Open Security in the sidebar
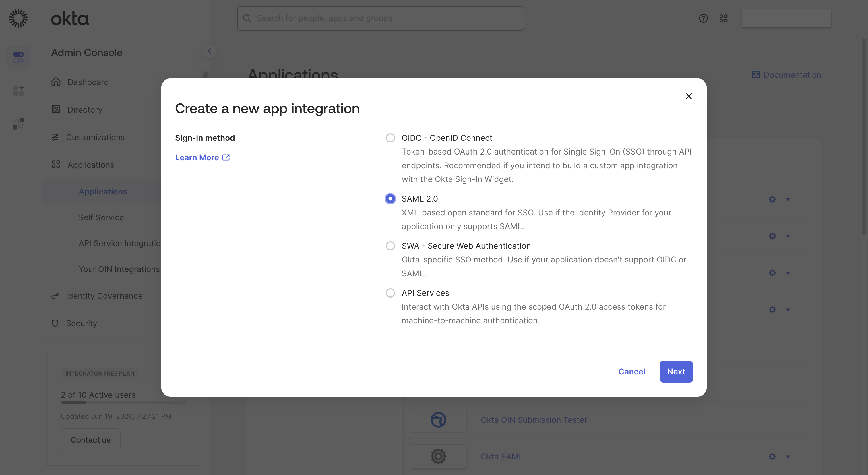 [x=82, y=323]
